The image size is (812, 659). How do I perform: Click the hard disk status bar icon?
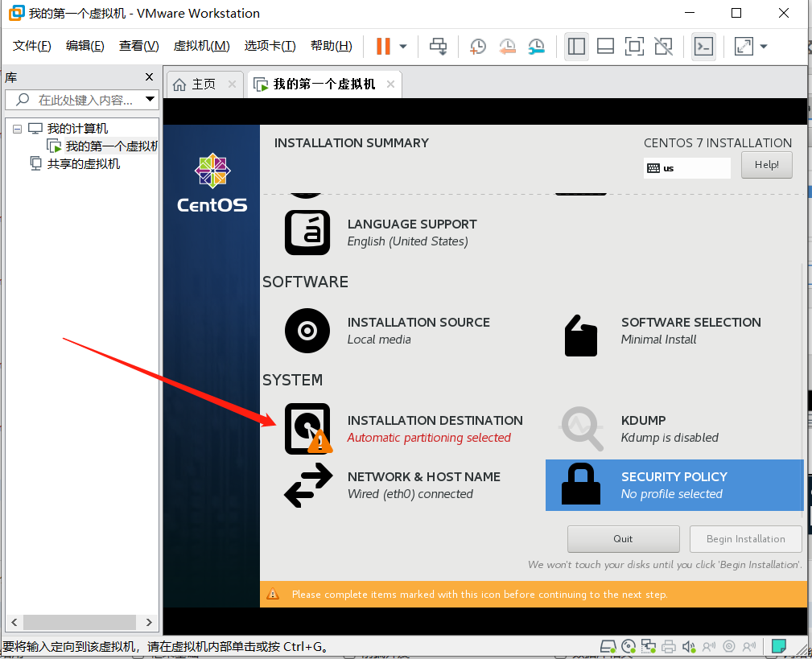tap(608, 646)
